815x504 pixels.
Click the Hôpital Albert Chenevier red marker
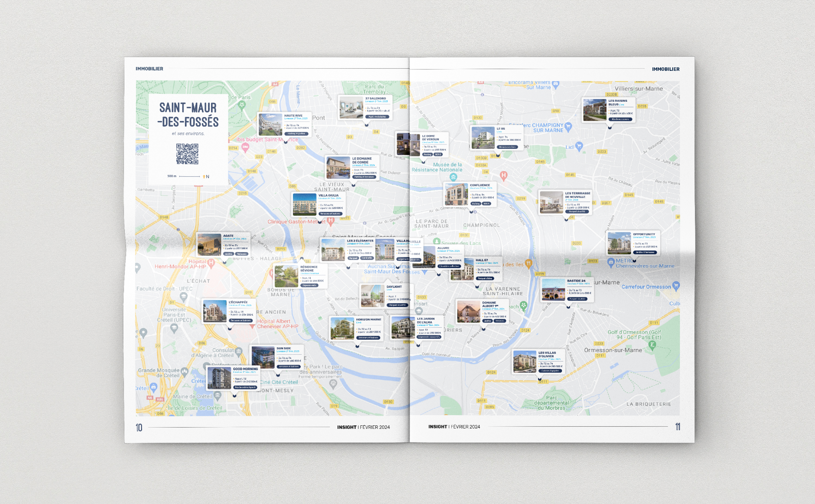[x=252, y=327]
